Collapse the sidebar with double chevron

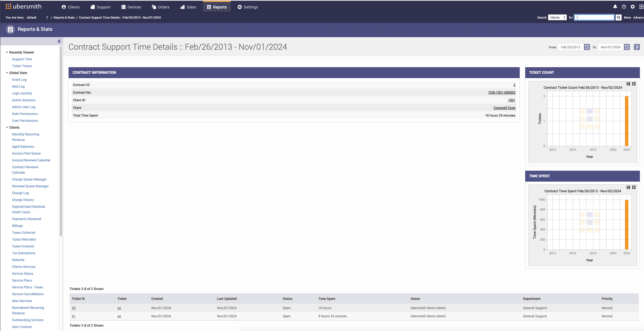(x=59, y=41)
